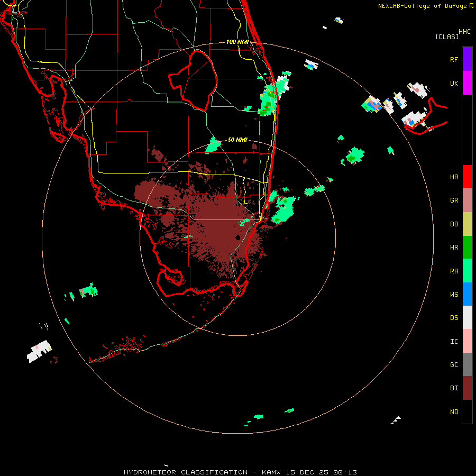Click the HA red legend swatch
This screenshot has width=476, height=476.
pyautogui.click(x=467, y=177)
